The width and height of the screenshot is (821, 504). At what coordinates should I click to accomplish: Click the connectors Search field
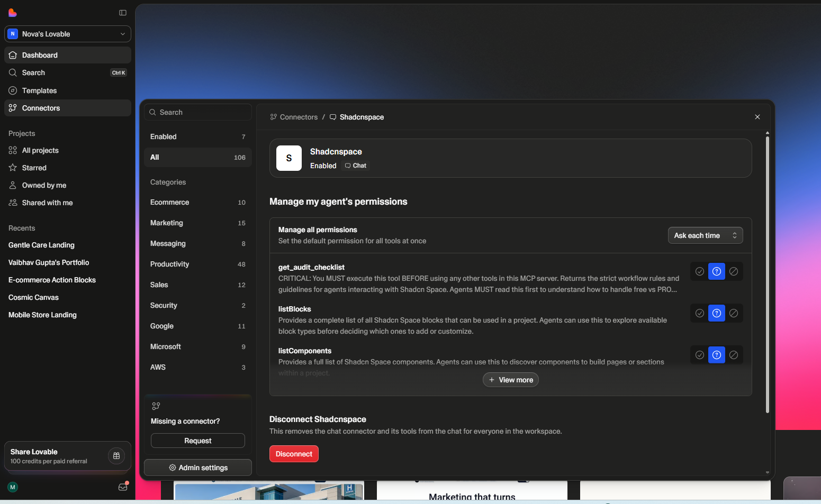(198, 112)
